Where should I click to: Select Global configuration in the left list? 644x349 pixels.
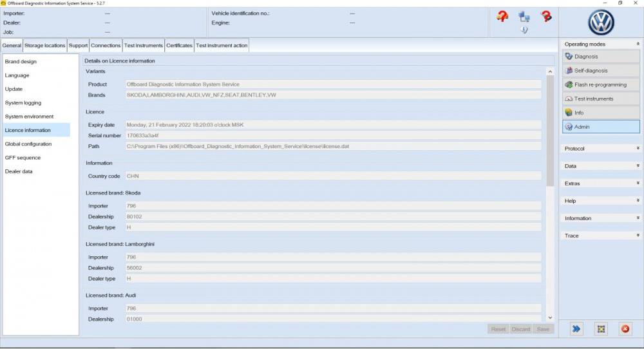(28, 144)
